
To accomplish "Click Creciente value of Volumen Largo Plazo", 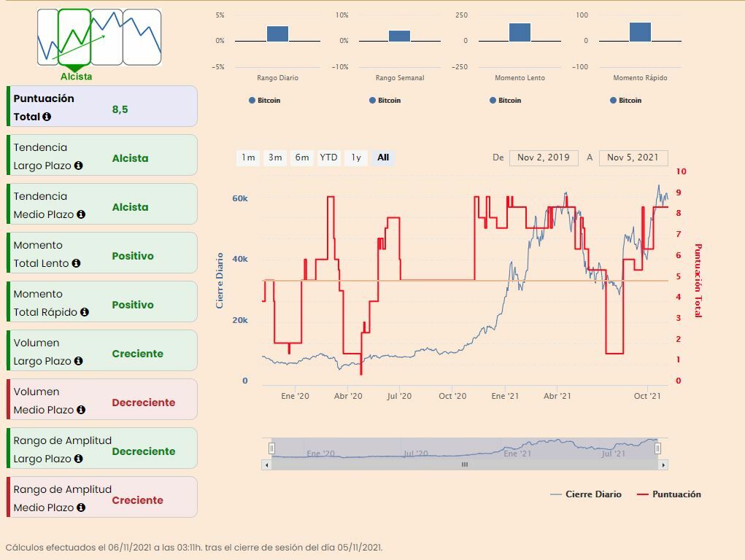I will coord(137,354).
